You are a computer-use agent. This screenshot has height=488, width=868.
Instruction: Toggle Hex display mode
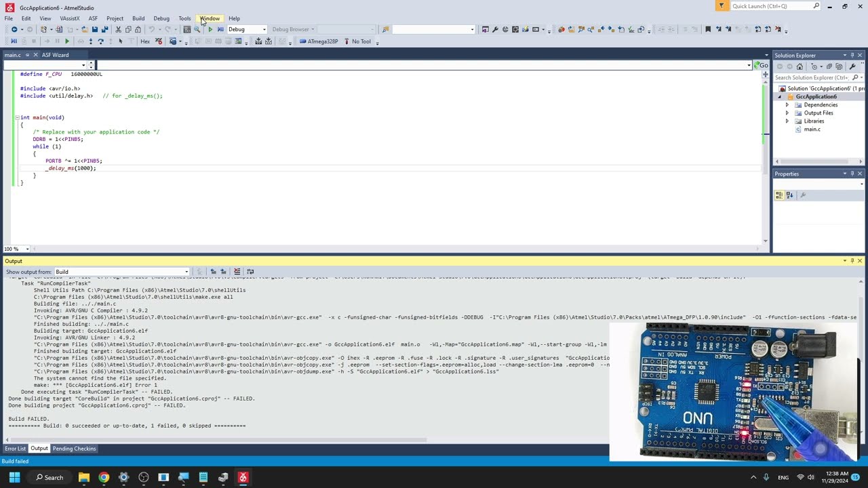coord(145,41)
